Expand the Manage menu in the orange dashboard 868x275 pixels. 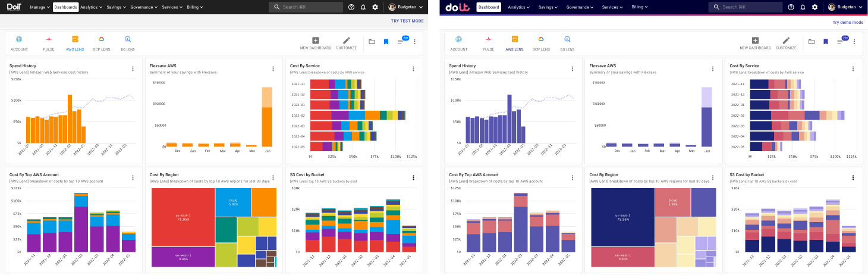[40, 7]
